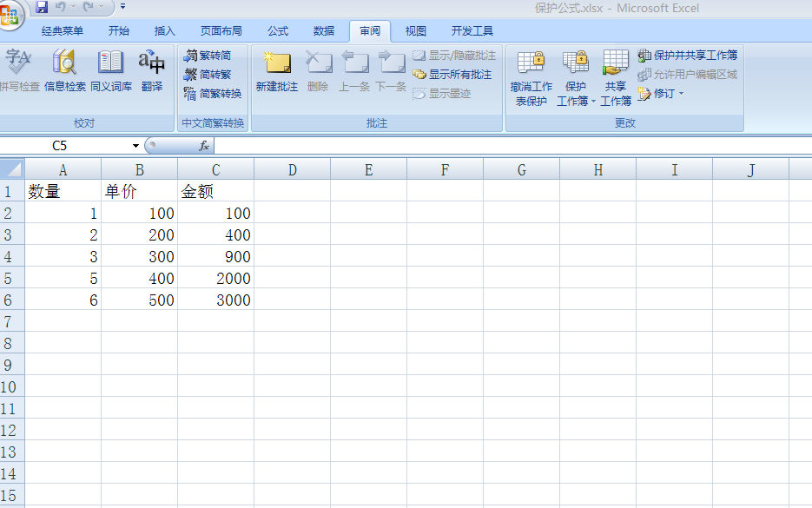Select column A header
This screenshot has height=508, width=812.
tap(63, 170)
